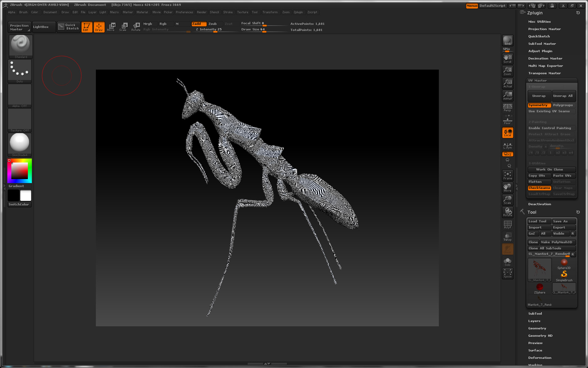Click the Unwrap button

539,96
